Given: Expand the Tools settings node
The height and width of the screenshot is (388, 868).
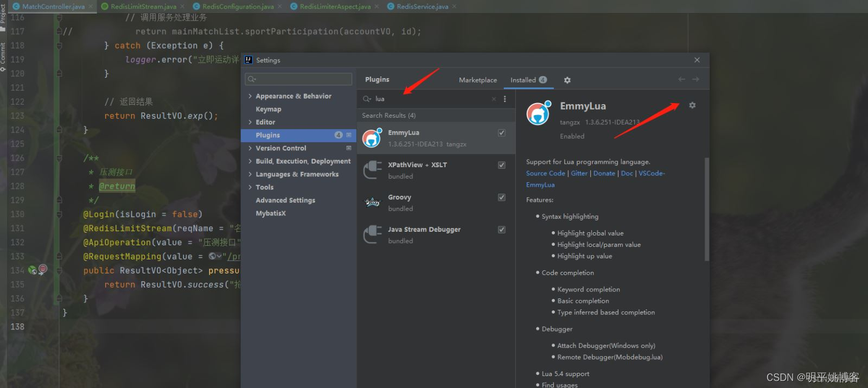Looking at the screenshot, I should pos(250,187).
